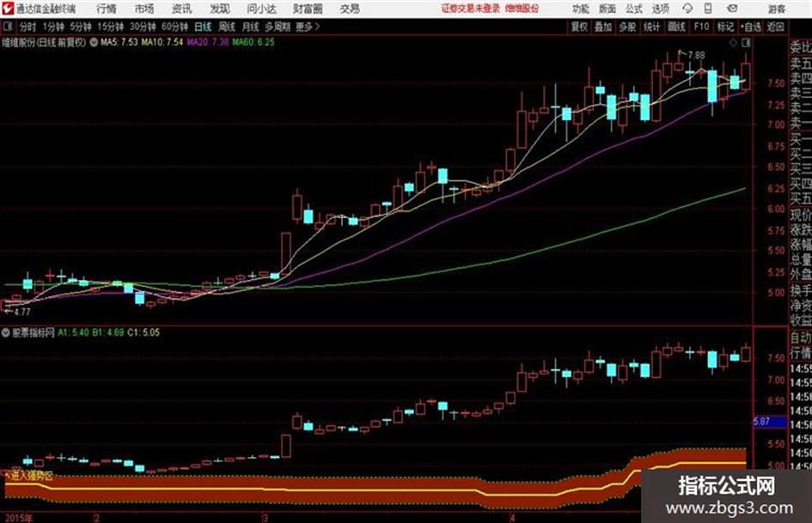Open the 资讯 menu
The image size is (812, 523).
coord(182,9)
